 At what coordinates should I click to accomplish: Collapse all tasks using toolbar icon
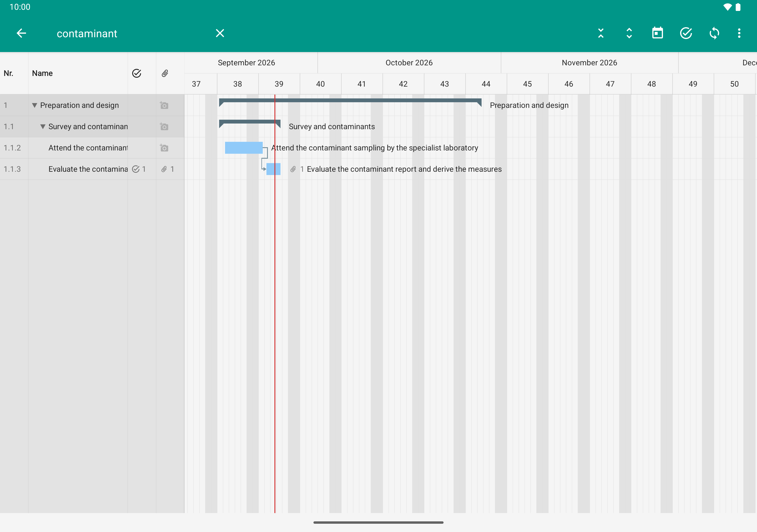(x=601, y=33)
